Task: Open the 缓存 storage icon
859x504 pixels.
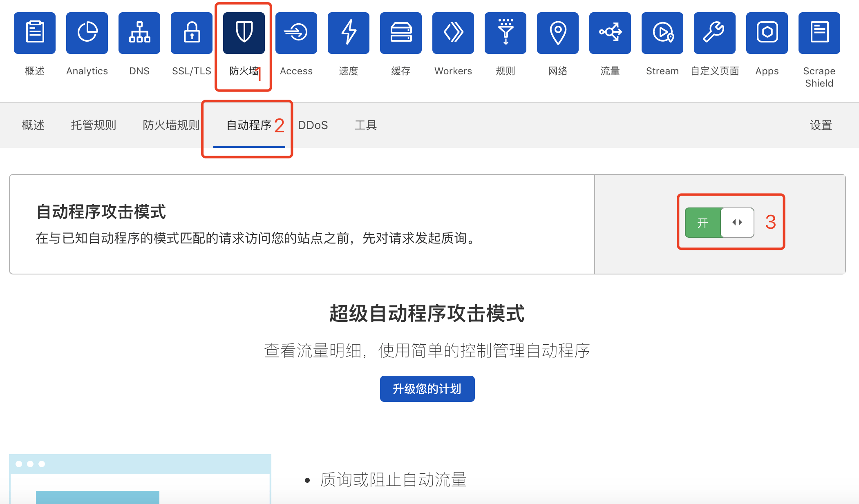Action: 401,33
